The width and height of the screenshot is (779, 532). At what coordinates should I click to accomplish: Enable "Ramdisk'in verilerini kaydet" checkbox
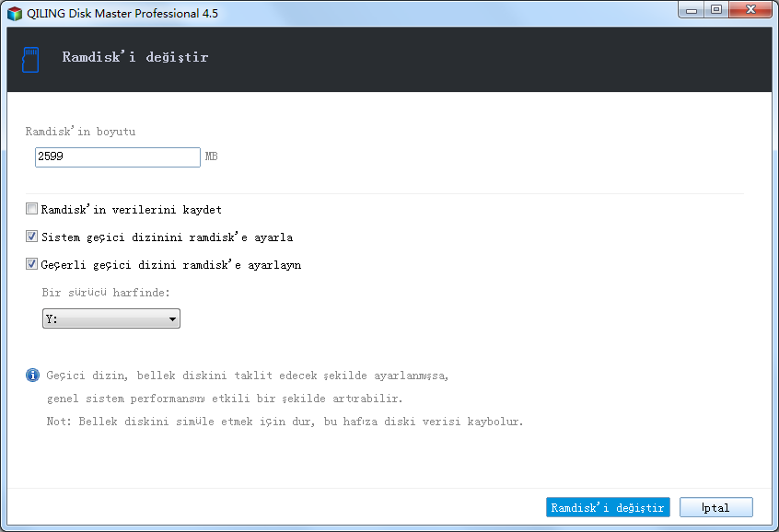[31, 209]
